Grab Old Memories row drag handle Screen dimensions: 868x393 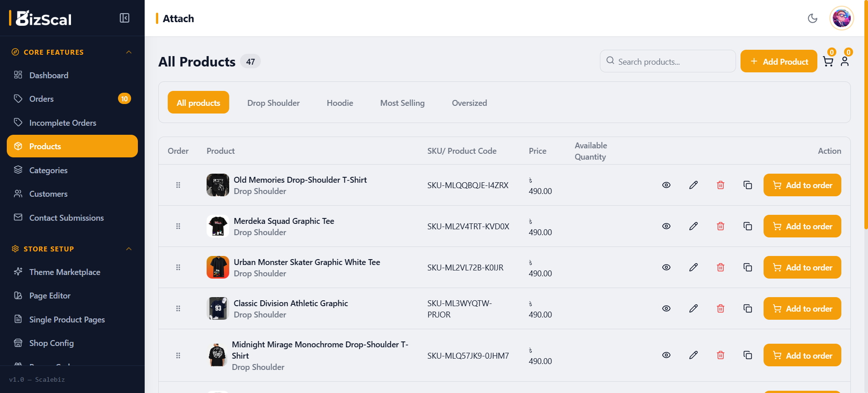[178, 185]
